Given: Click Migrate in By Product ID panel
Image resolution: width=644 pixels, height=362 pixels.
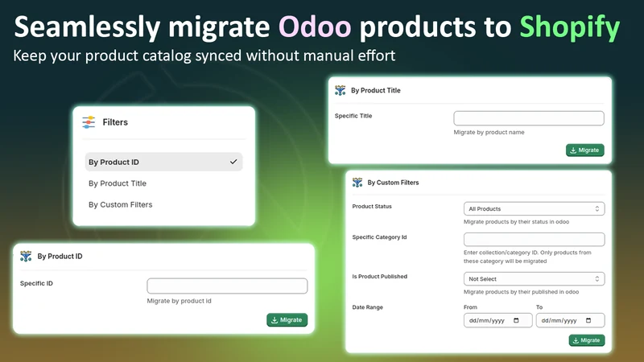Looking at the screenshot, I should point(287,319).
